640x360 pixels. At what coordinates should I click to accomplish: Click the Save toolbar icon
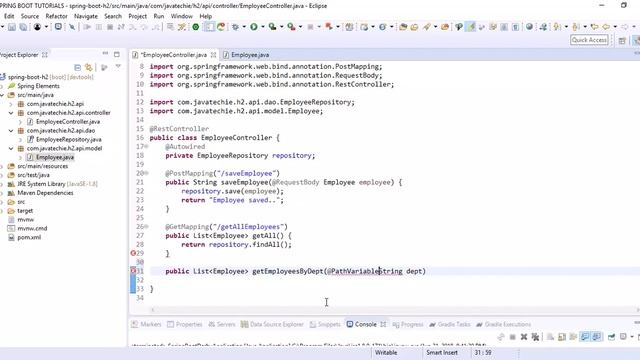(x=12, y=27)
